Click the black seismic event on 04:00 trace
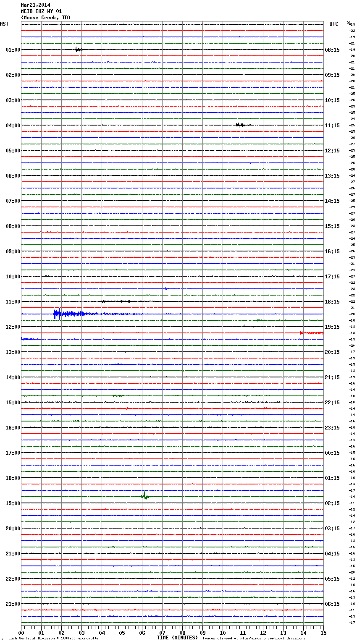Viewport: 357px width, 644px height. point(240,125)
